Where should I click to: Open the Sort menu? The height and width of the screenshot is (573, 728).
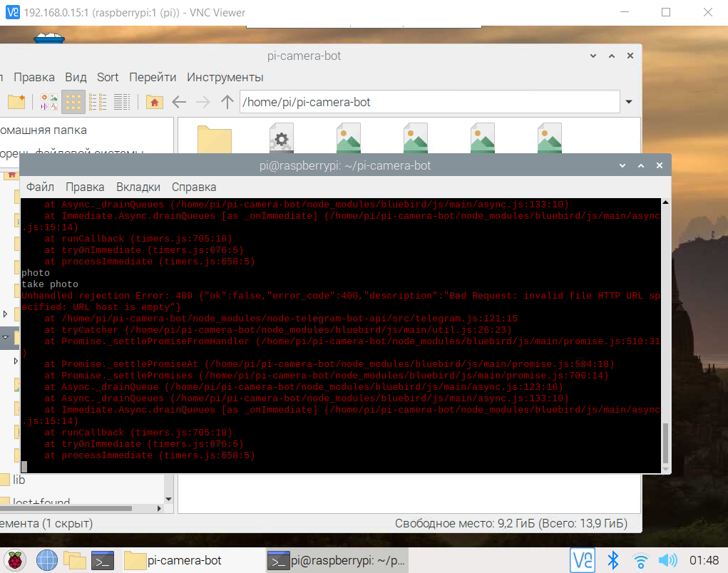pos(108,77)
